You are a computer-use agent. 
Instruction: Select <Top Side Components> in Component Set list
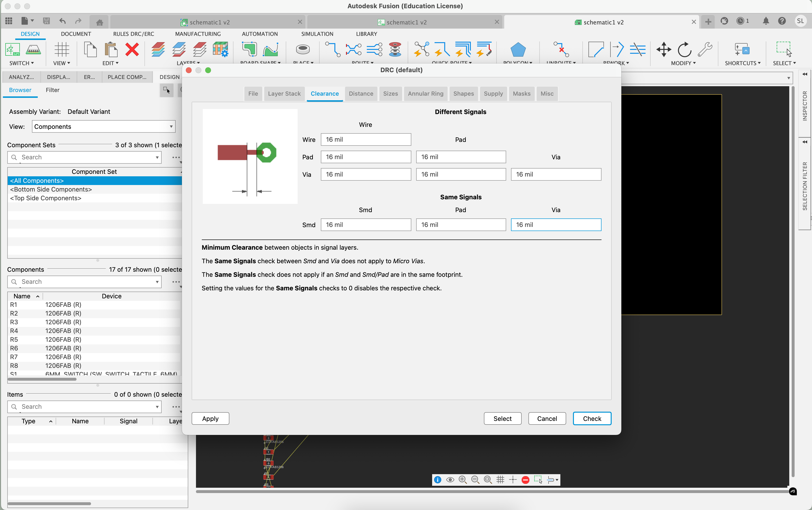coord(95,198)
